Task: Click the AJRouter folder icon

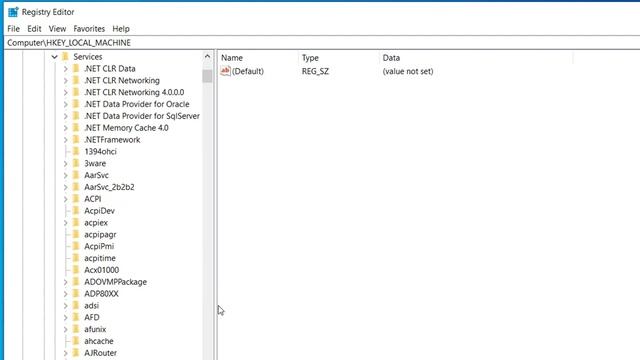Action: tap(76, 352)
